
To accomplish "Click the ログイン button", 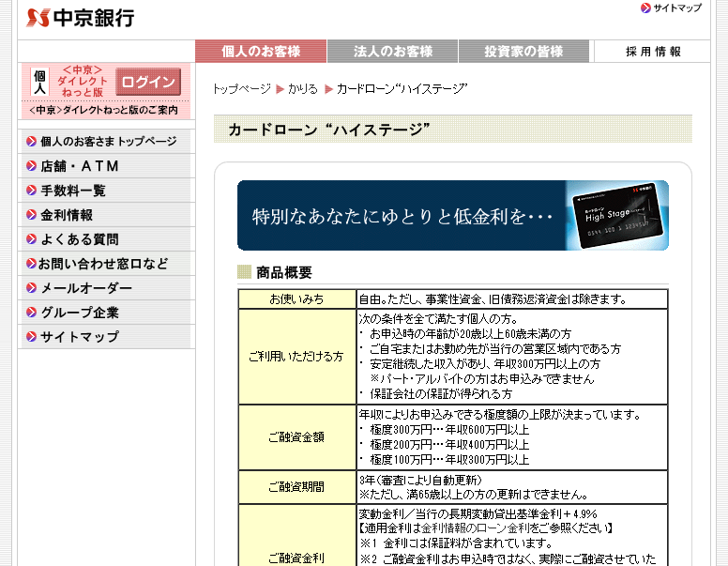I will click(x=148, y=82).
